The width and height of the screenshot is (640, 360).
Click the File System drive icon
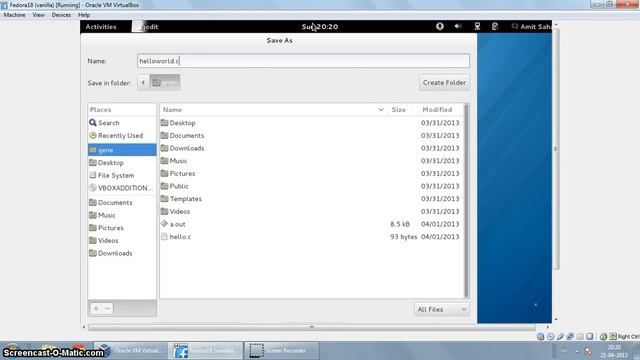click(93, 175)
